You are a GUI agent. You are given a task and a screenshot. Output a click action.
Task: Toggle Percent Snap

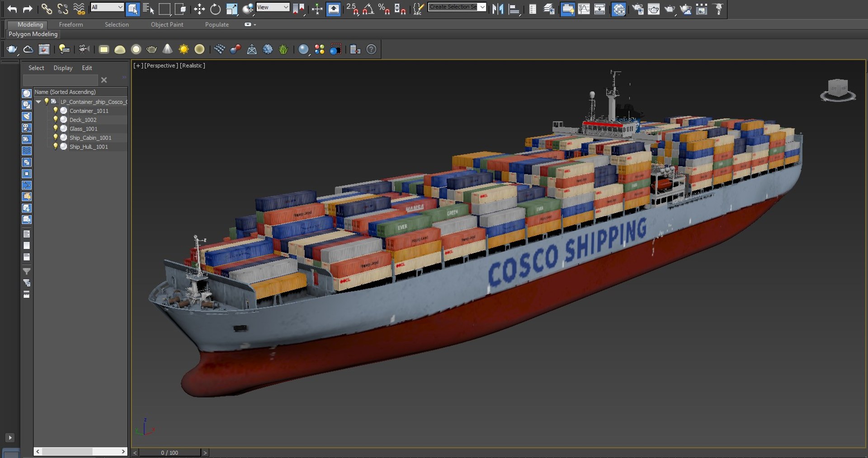384,9
